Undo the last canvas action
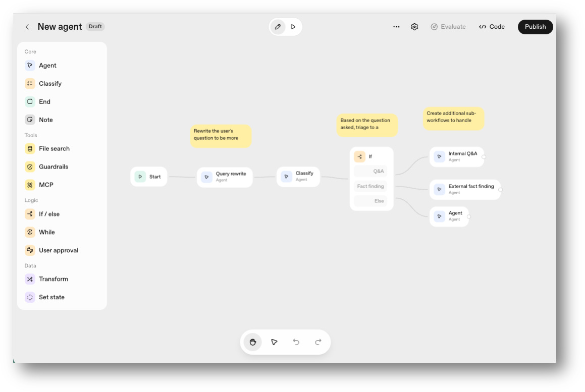 [296, 342]
